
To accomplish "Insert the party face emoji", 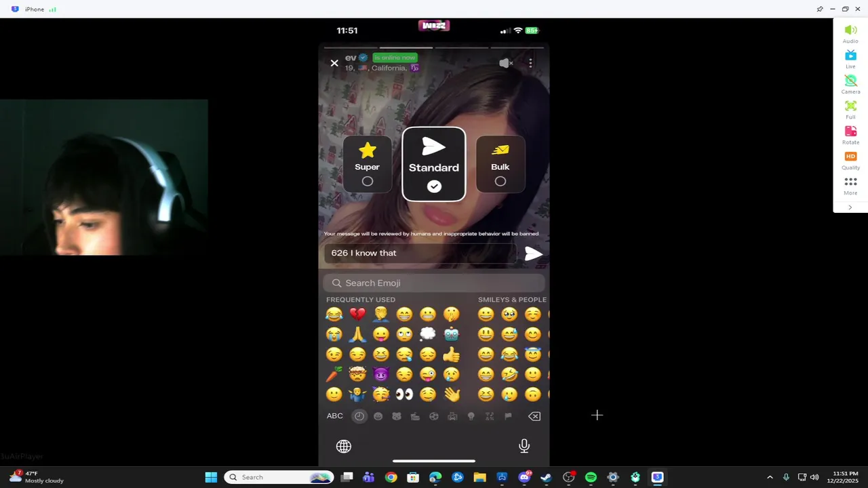I will point(381,394).
